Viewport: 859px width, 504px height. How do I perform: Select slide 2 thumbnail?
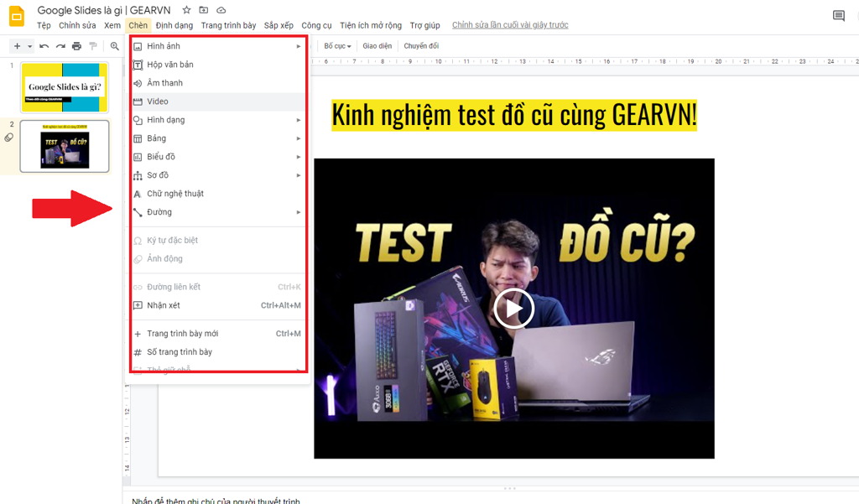point(65,146)
